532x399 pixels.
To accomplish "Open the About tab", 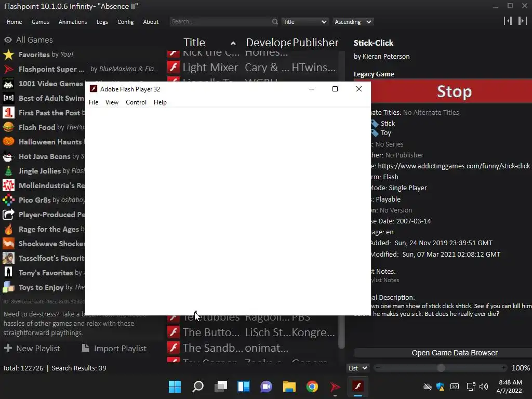I will pyautogui.click(x=151, y=22).
